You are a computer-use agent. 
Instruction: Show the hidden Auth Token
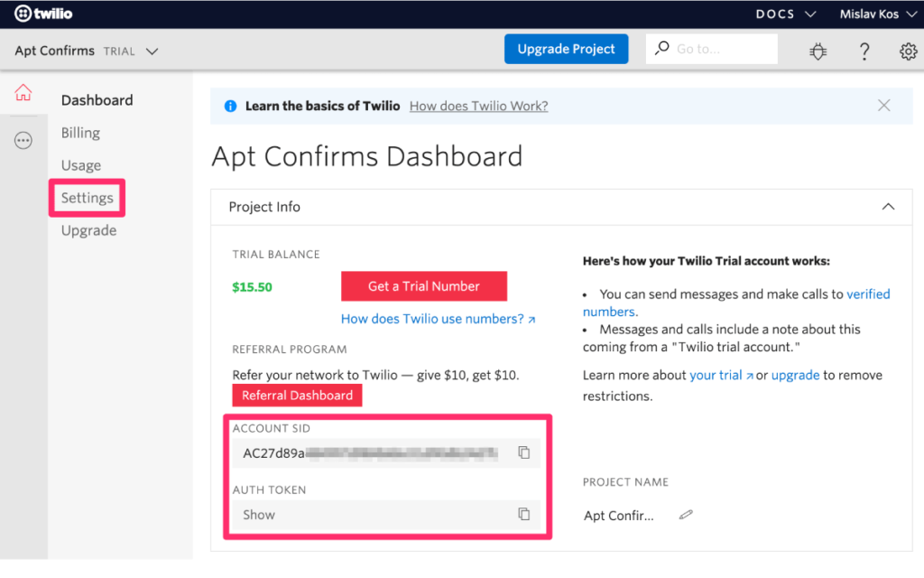[259, 514]
